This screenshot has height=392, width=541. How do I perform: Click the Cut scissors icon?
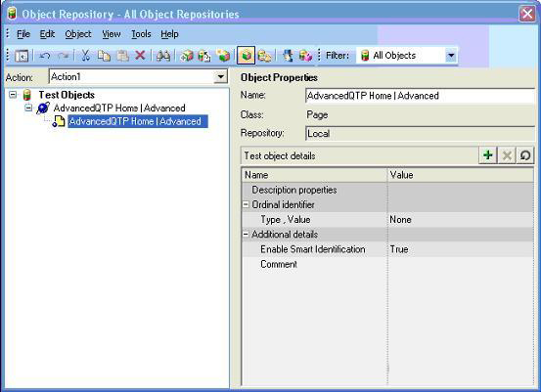click(85, 55)
